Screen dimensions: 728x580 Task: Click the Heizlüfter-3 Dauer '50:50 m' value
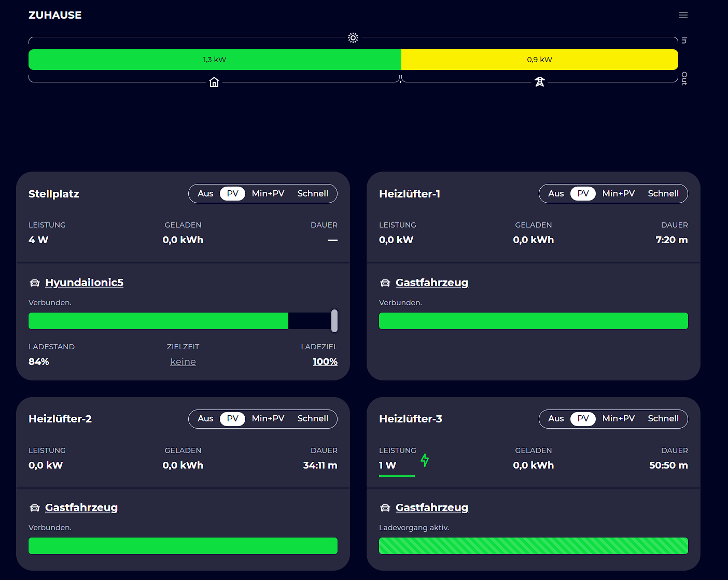(x=668, y=465)
